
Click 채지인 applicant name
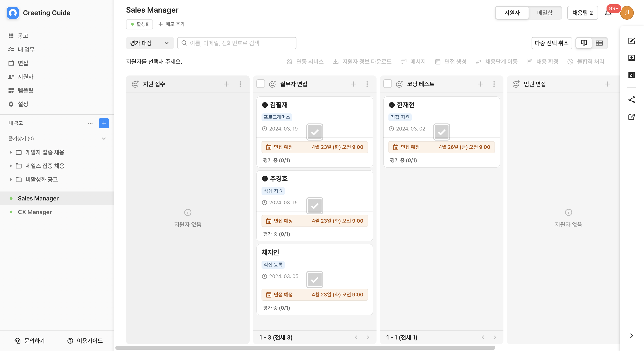coord(270,252)
